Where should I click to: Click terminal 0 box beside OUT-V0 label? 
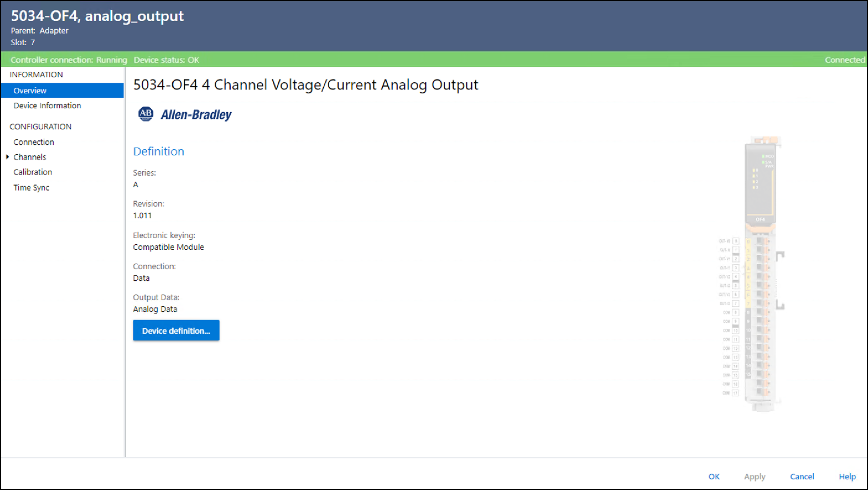point(736,241)
